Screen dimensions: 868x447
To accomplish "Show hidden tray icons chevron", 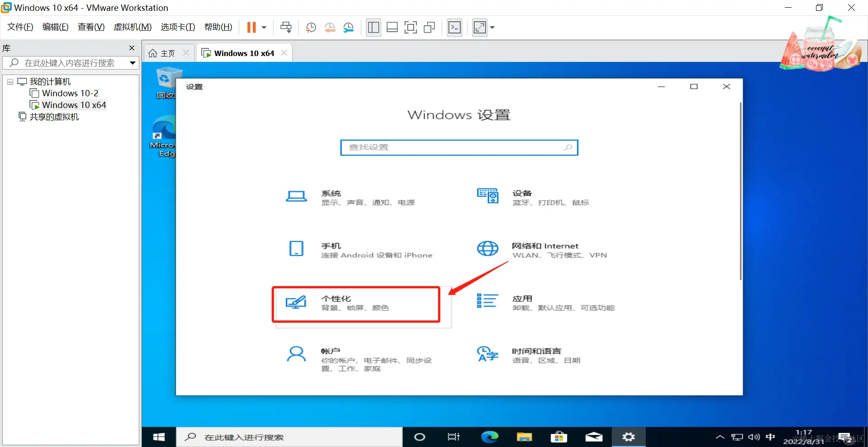I will pos(720,437).
